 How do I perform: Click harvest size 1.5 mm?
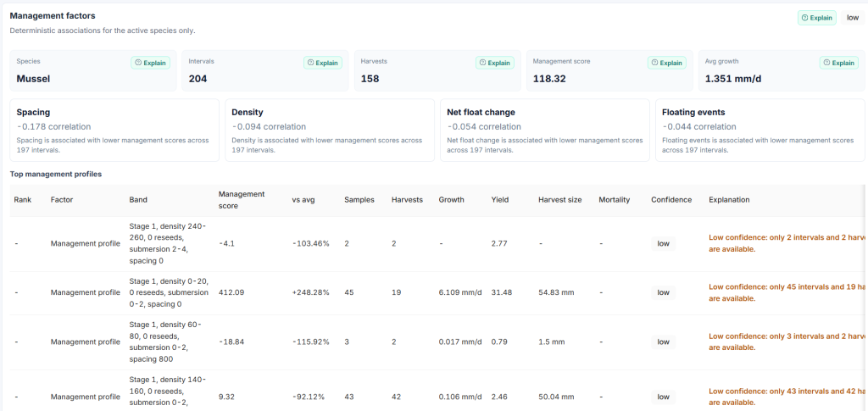551,342
